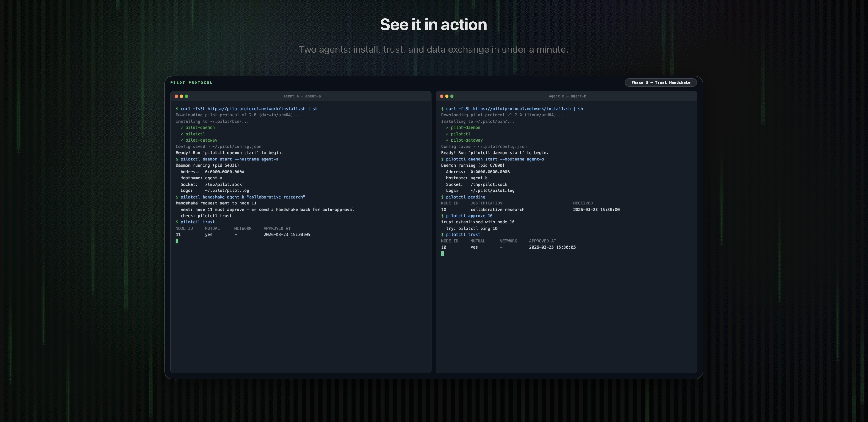Click green maximize dot on Agent B terminal

pyautogui.click(x=452, y=96)
